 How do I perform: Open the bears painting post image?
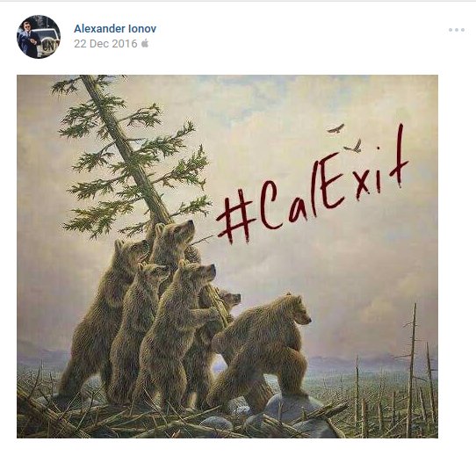tap(227, 257)
